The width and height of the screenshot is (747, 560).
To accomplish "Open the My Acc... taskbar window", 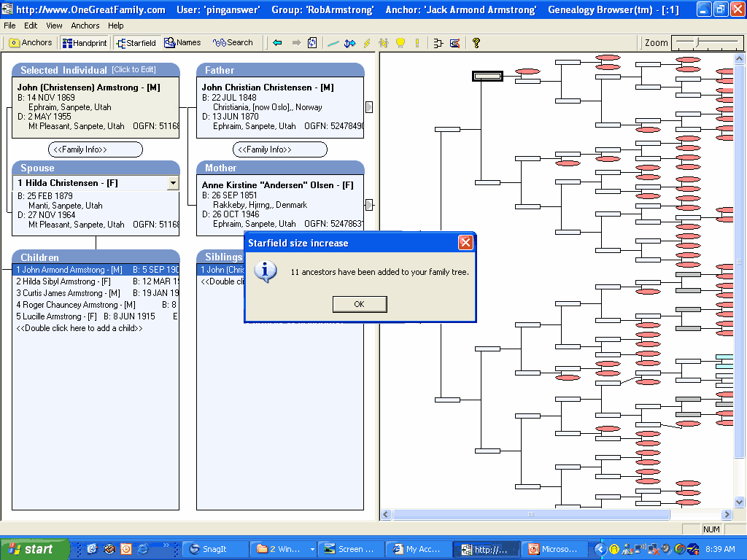I will click(x=417, y=549).
